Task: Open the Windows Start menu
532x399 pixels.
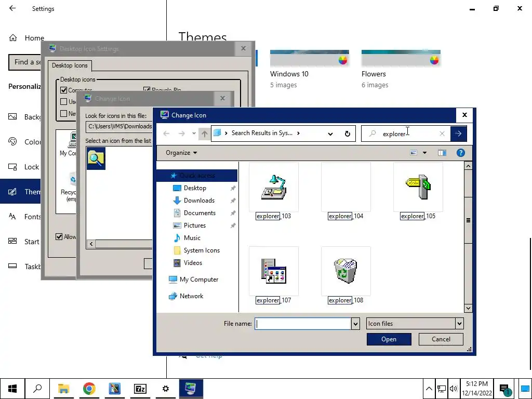Action: click(x=12, y=389)
